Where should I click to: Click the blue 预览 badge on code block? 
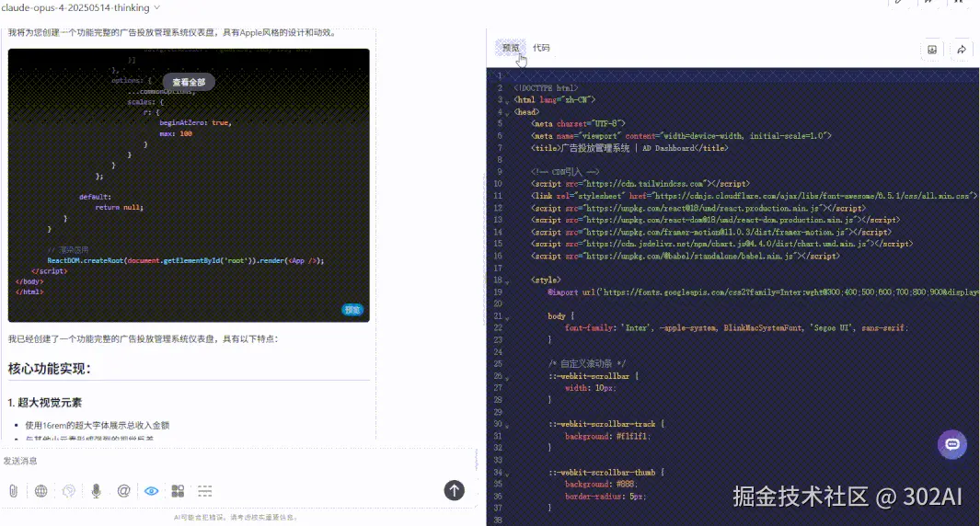(x=352, y=310)
